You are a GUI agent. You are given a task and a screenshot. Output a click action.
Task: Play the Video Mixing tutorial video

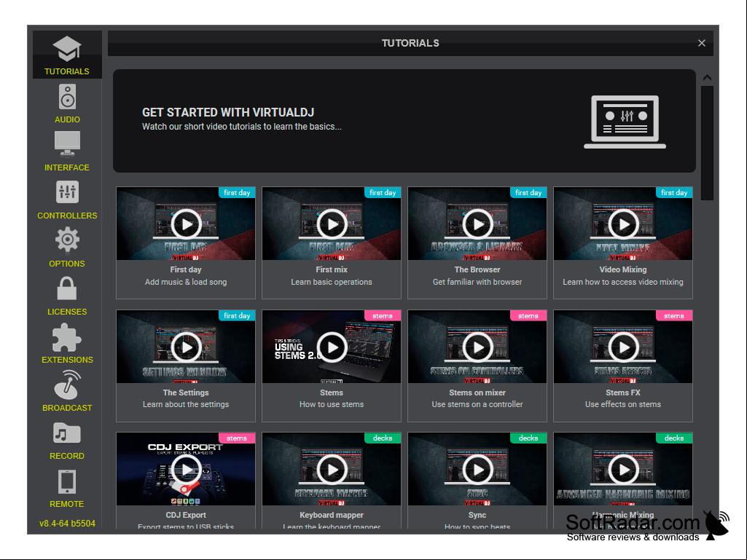click(x=623, y=224)
